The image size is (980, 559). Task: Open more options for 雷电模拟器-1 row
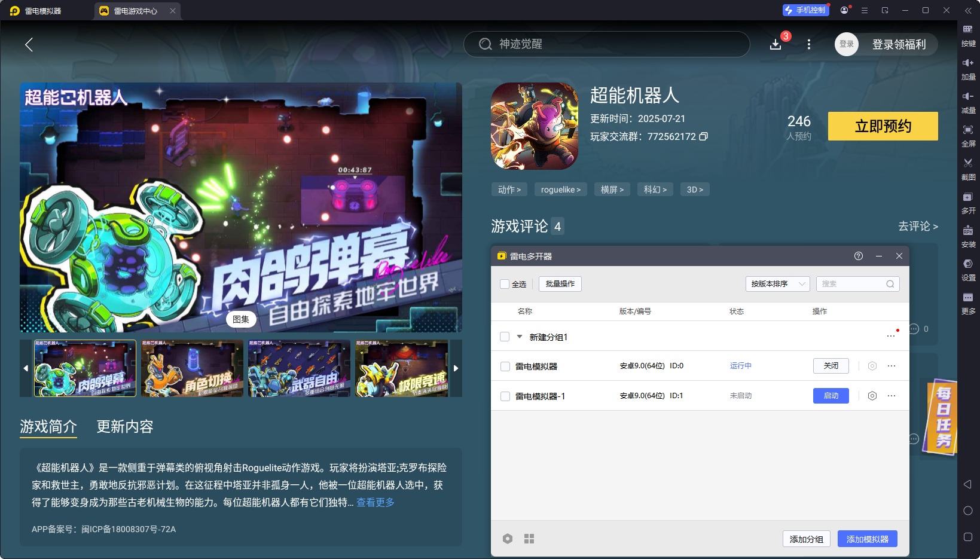pyautogui.click(x=892, y=396)
